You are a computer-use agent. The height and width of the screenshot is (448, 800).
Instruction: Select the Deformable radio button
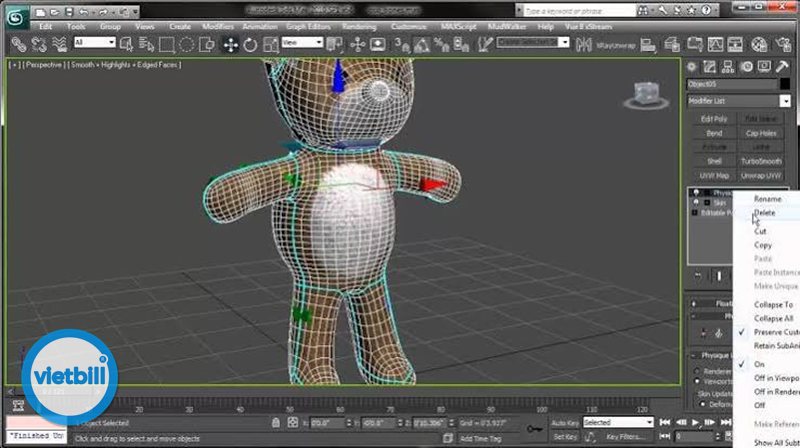pyautogui.click(x=703, y=405)
